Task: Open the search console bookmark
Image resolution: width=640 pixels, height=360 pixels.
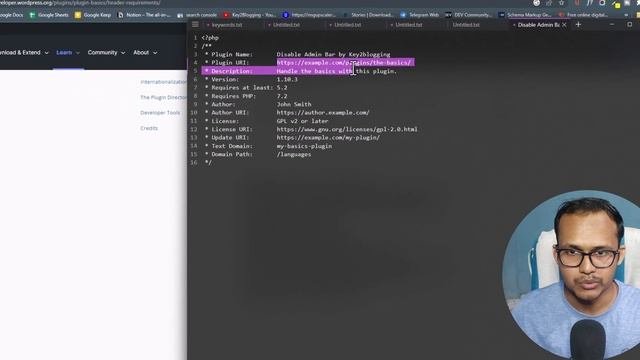Action: coord(197,15)
